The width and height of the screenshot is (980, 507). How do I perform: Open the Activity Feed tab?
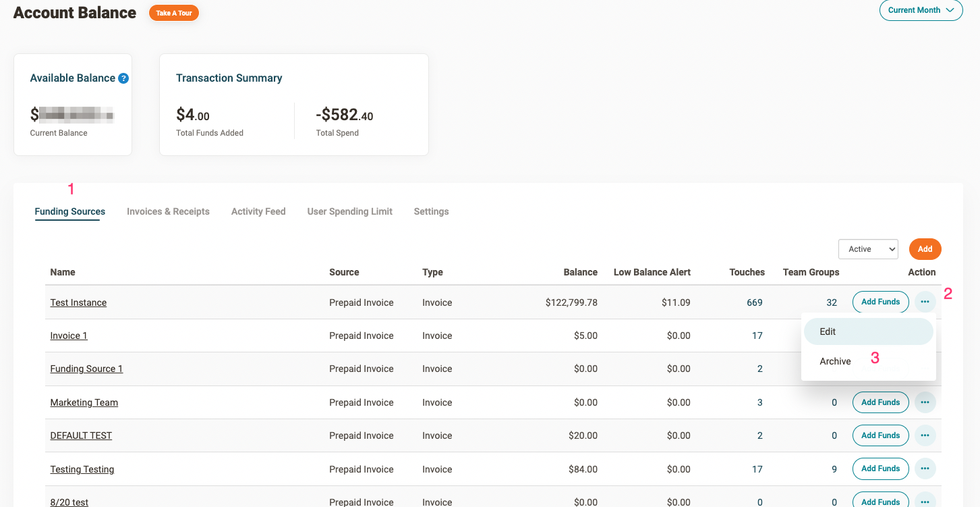258,211
